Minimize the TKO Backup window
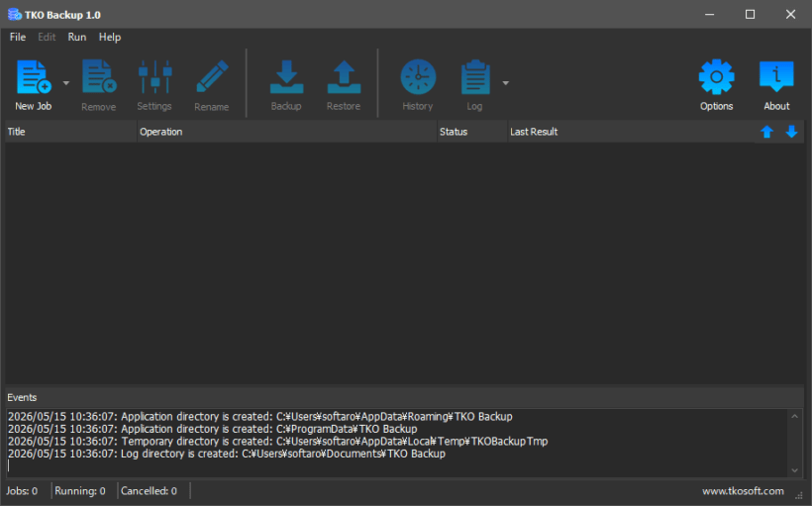Viewport: 812px width, 506px height. click(x=709, y=15)
